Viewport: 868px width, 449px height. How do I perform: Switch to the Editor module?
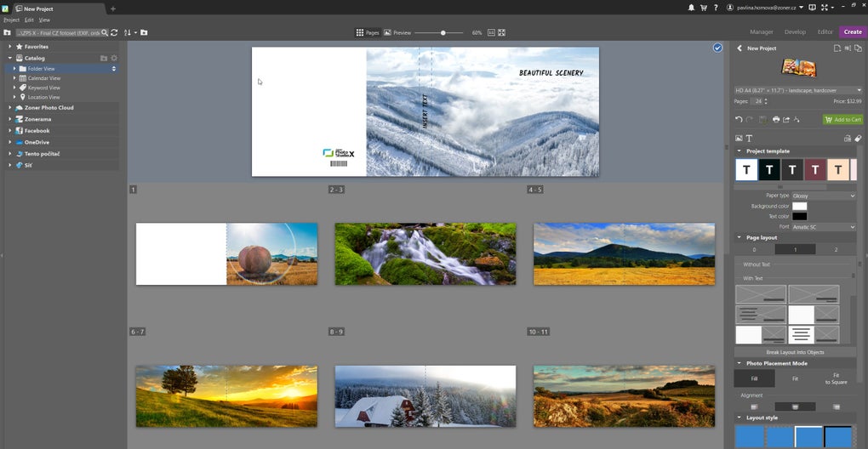[825, 32]
